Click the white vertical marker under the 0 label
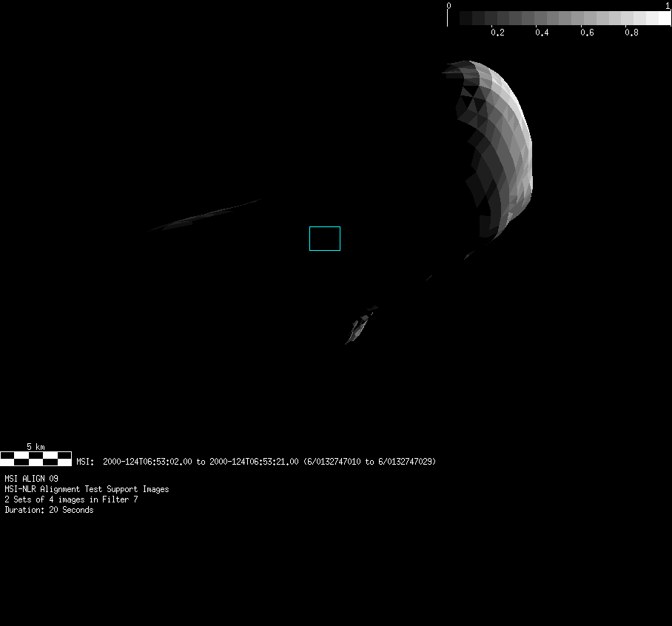Image resolution: width=672 pixels, height=626 pixels. 447,18
